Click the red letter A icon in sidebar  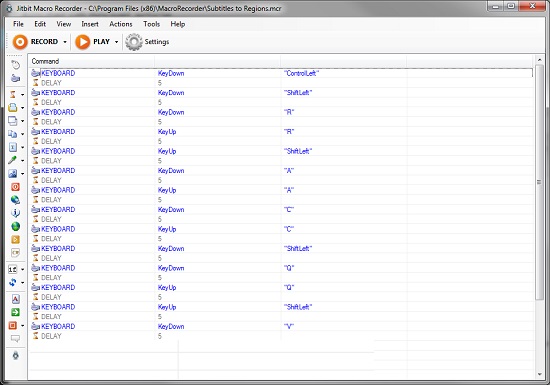click(15, 299)
